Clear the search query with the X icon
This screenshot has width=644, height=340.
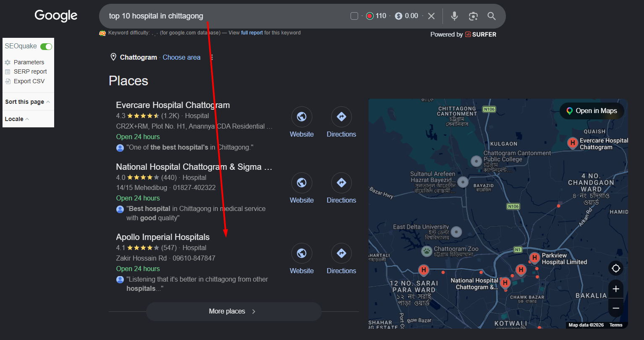(x=431, y=16)
